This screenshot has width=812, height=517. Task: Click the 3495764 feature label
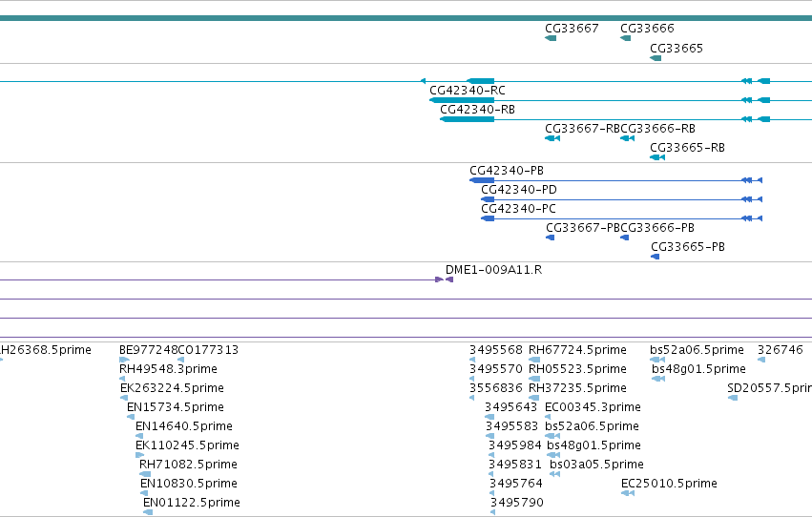tap(516, 485)
